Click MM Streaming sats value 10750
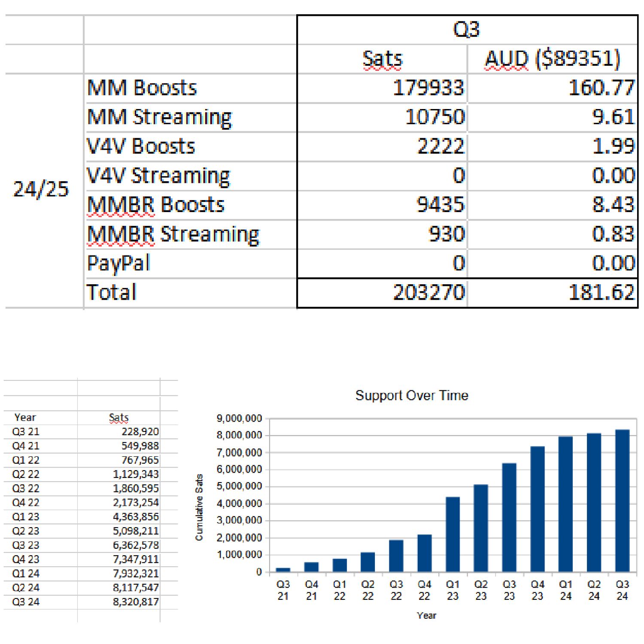Image resolution: width=644 pixels, height=644 pixels. coord(434,117)
